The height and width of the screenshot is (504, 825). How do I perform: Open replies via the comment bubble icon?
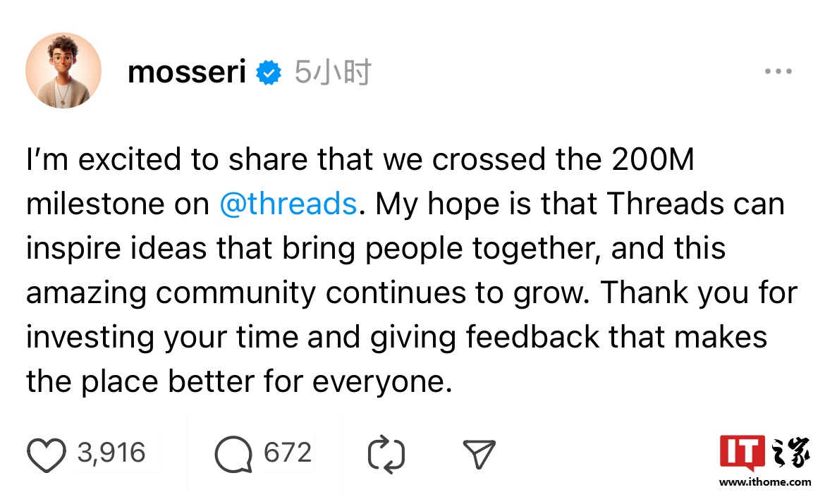[x=233, y=455]
